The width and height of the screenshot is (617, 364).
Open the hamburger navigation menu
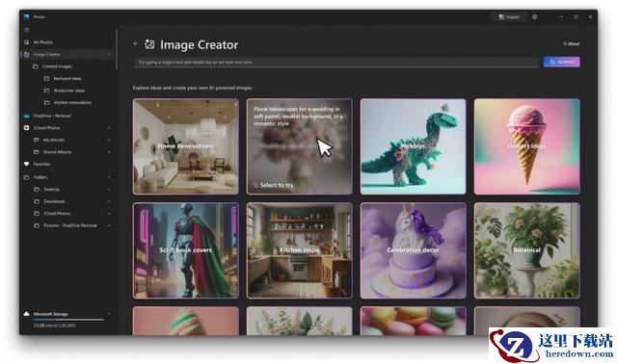[x=26, y=30]
